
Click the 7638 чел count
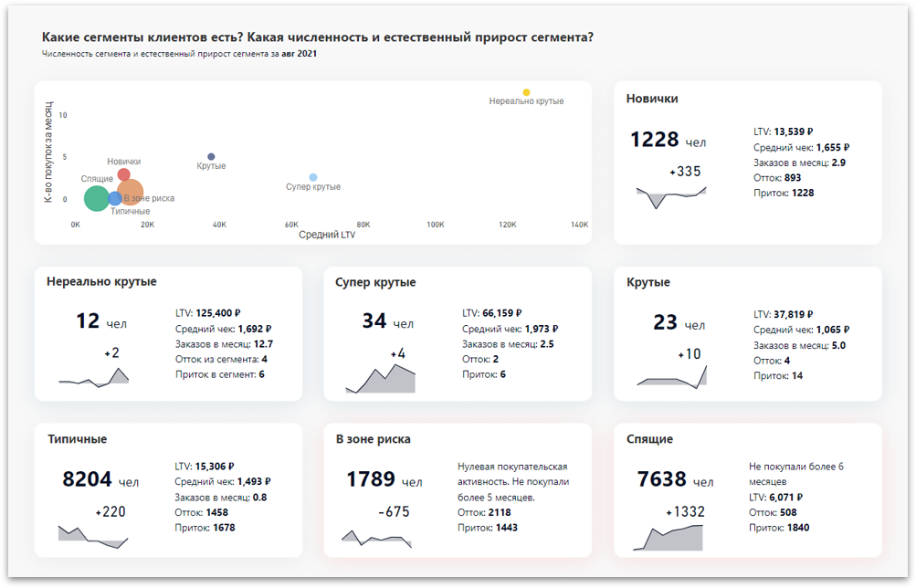[x=675, y=478]
